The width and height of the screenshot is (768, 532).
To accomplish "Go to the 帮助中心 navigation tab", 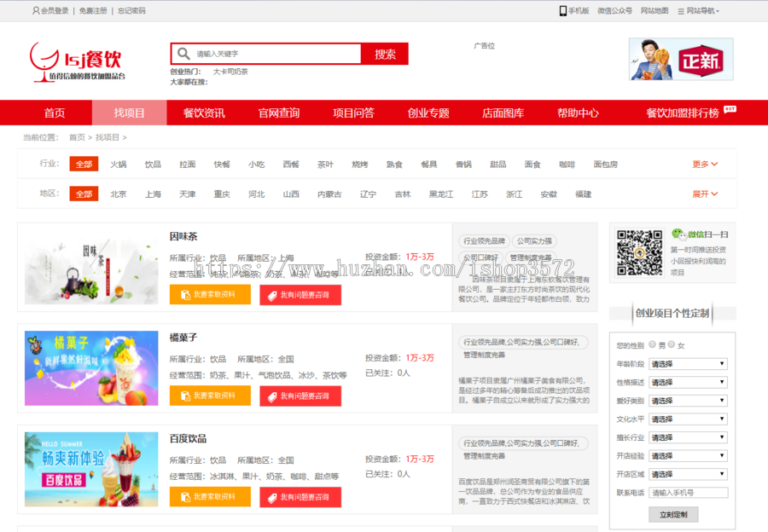I will (578, 113).
